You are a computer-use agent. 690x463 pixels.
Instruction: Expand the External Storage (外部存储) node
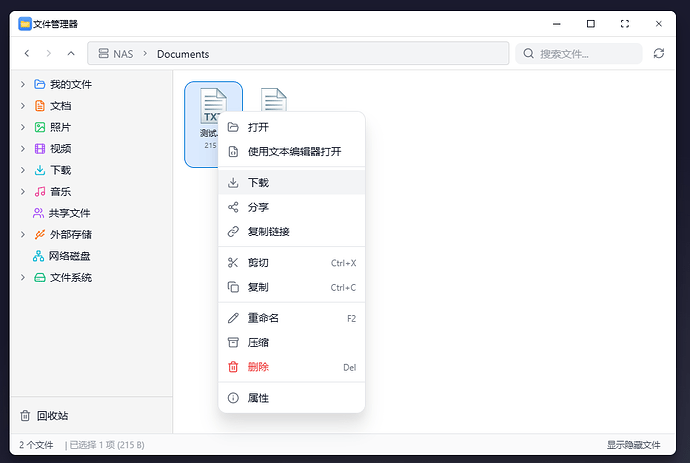click(x=23, y=235)
